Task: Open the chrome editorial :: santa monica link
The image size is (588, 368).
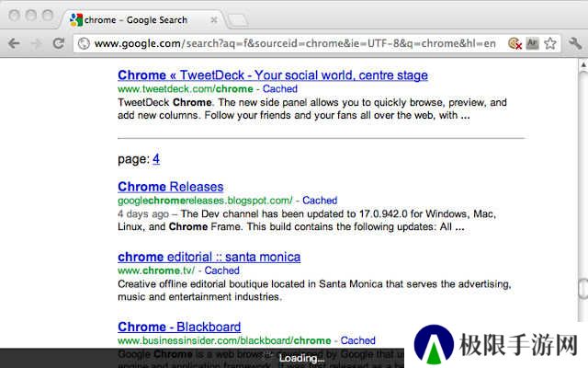Action: [x=209, y=257]
